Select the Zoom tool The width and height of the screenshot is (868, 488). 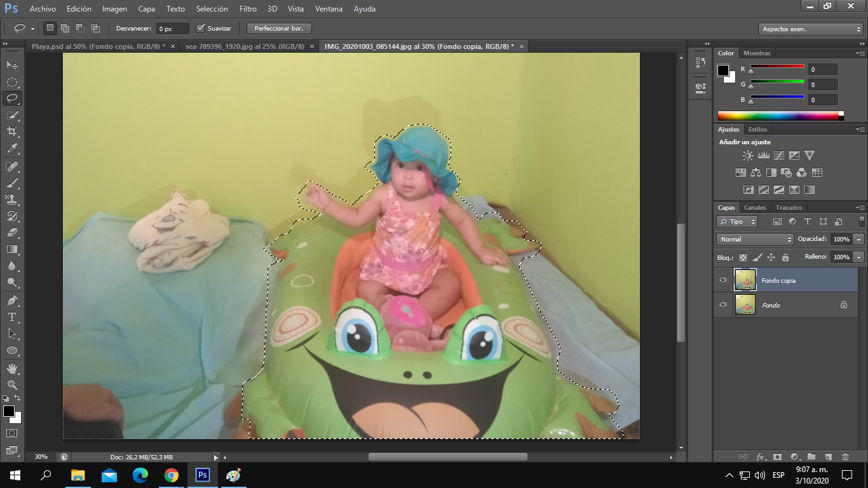12,384
